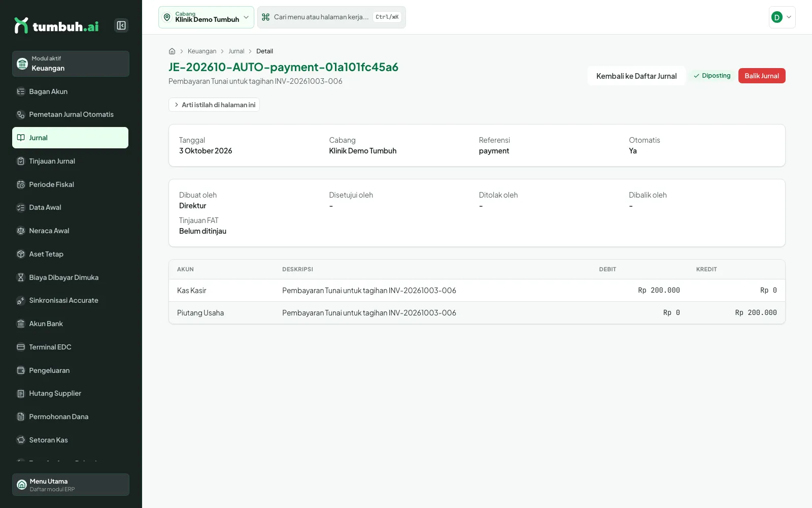This screenshot has height=508, width=812.
Task: Click the Kas Kasir debit Rp 200.000
Action: click(659, 291)
